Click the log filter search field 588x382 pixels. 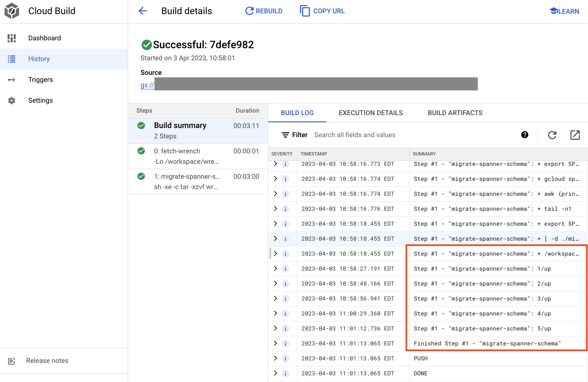[x=412, y=135]
